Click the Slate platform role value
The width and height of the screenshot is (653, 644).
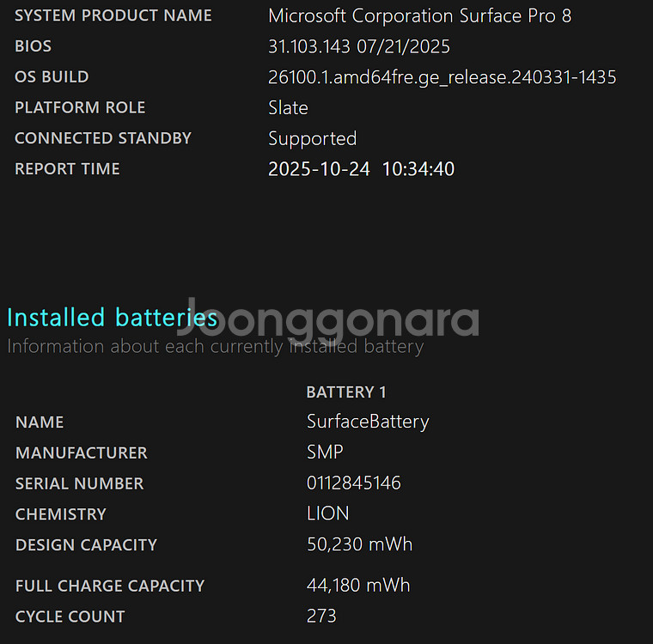pyautogui.click(x=288, y=108)
